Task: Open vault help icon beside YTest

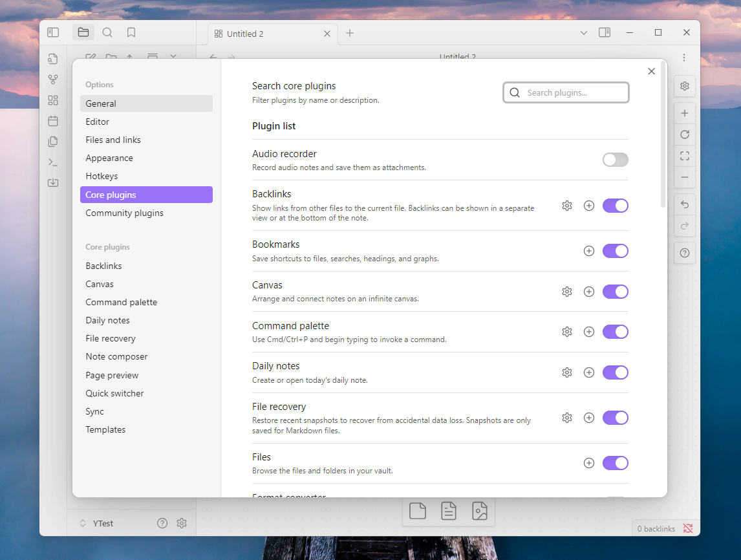Action: pyautogui.click(x=162, y=523)
